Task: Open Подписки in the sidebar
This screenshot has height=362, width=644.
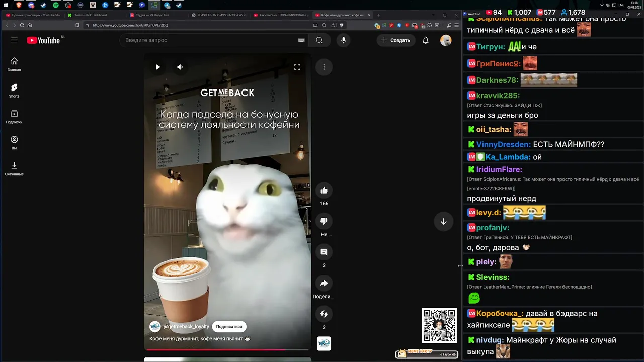Action: coord(14,117)
